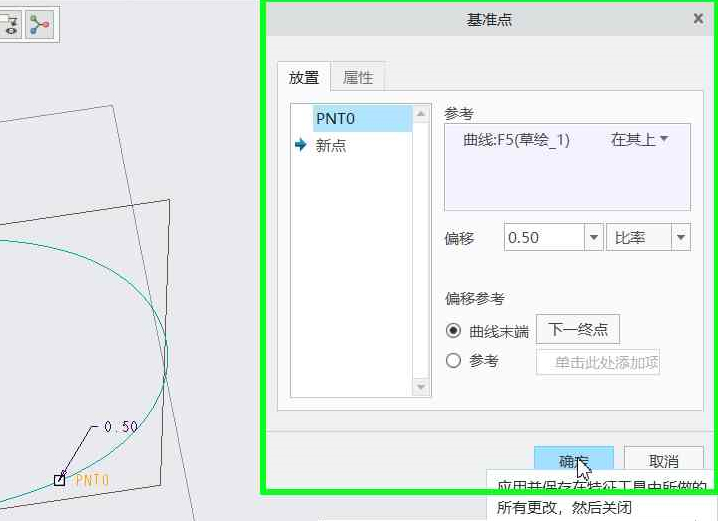Click 新点 to add a new point
The image size is (718, 521).
pos(331,146)
